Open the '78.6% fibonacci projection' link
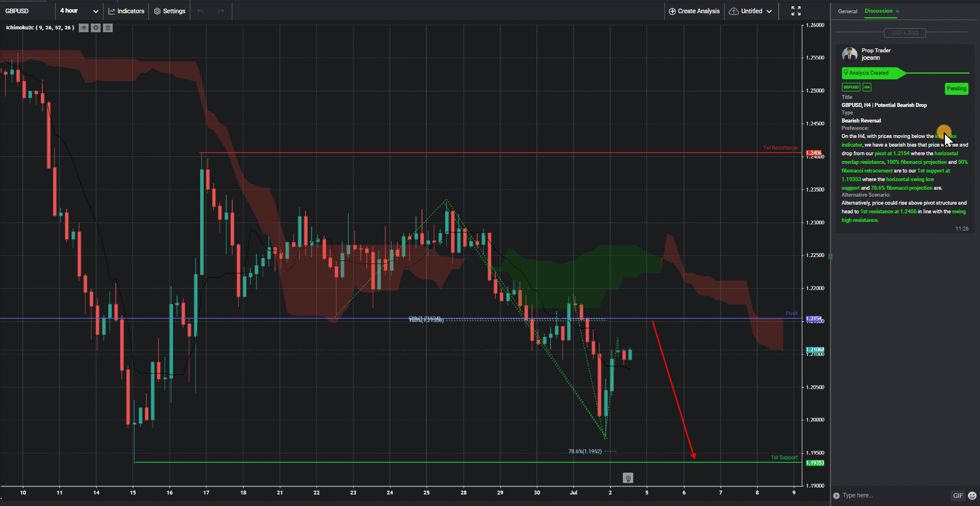 902,188
